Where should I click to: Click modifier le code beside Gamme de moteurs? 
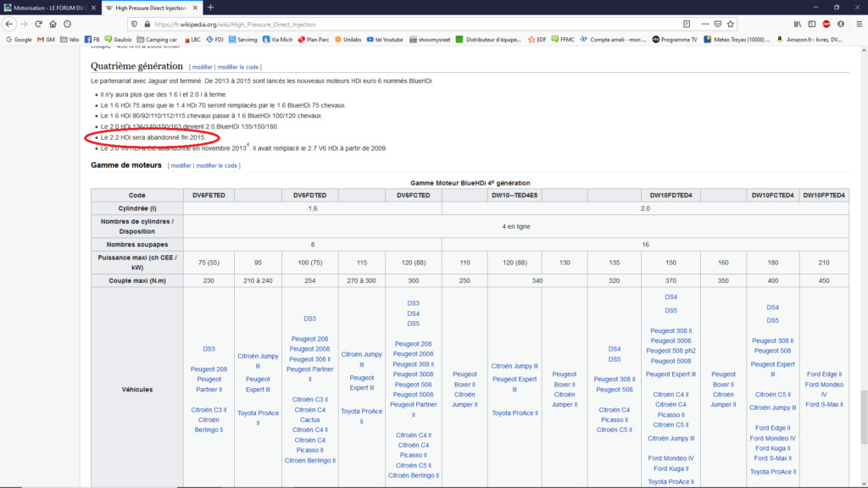pyautogui.click(x=216, y=165)
